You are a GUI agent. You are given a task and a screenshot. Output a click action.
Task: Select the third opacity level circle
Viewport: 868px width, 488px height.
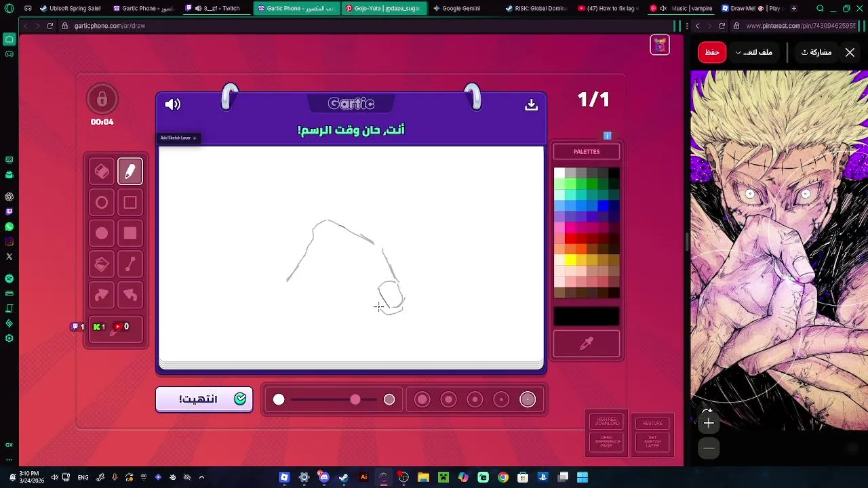point(475,400)
